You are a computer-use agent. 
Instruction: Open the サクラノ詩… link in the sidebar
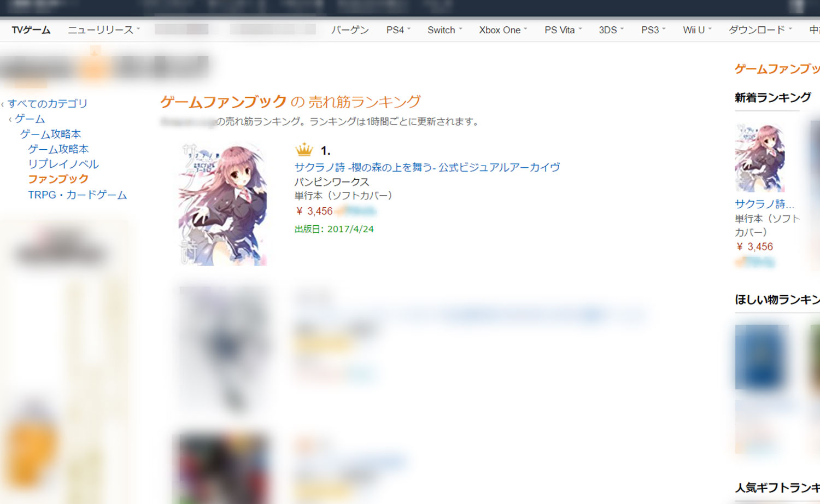(x=764, y=204)
